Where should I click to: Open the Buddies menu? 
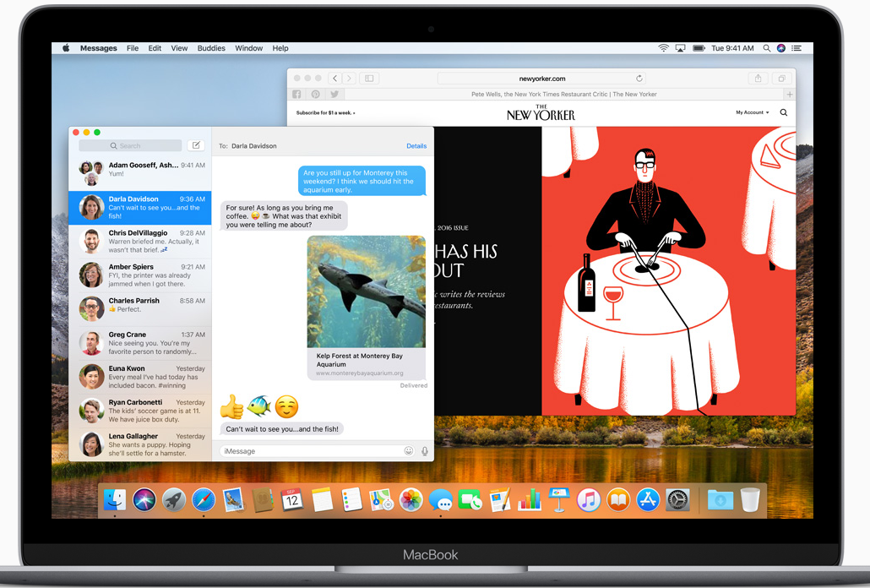(211, 48)
